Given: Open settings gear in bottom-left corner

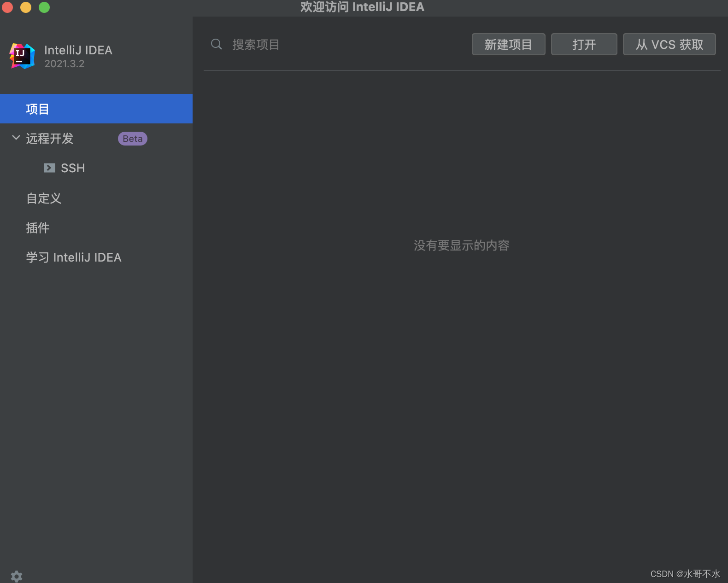Looking at the screenshot, I should coord(17,576).
